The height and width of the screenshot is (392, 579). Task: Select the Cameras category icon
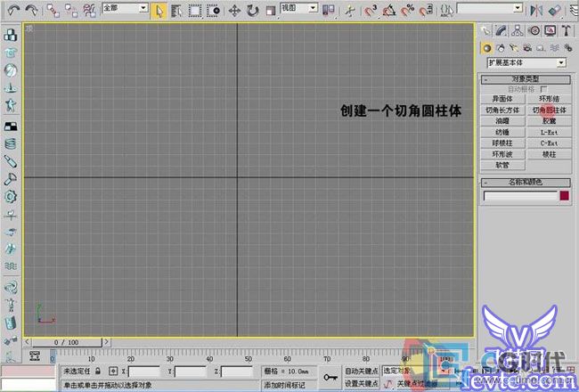(x=527, y=48)
